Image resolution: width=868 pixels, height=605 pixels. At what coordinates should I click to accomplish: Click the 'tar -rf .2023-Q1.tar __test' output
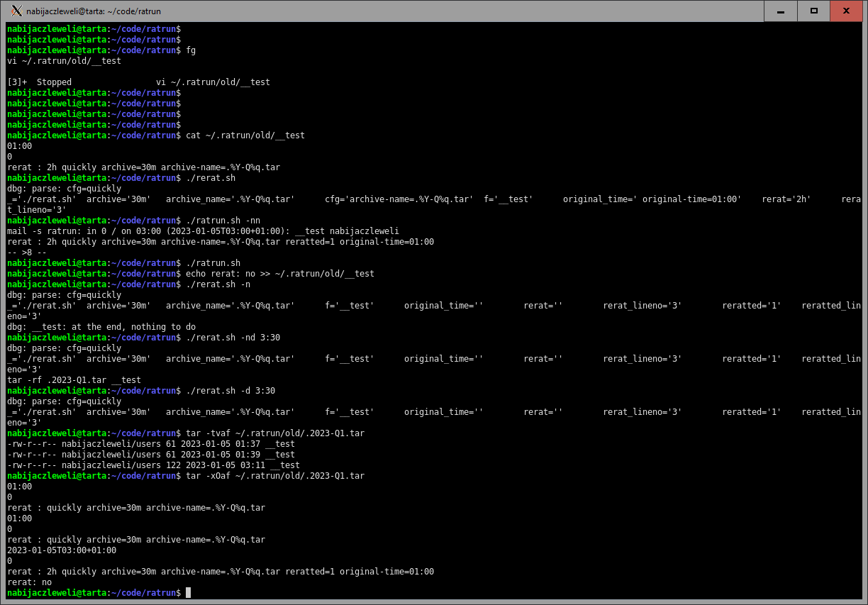74,380
